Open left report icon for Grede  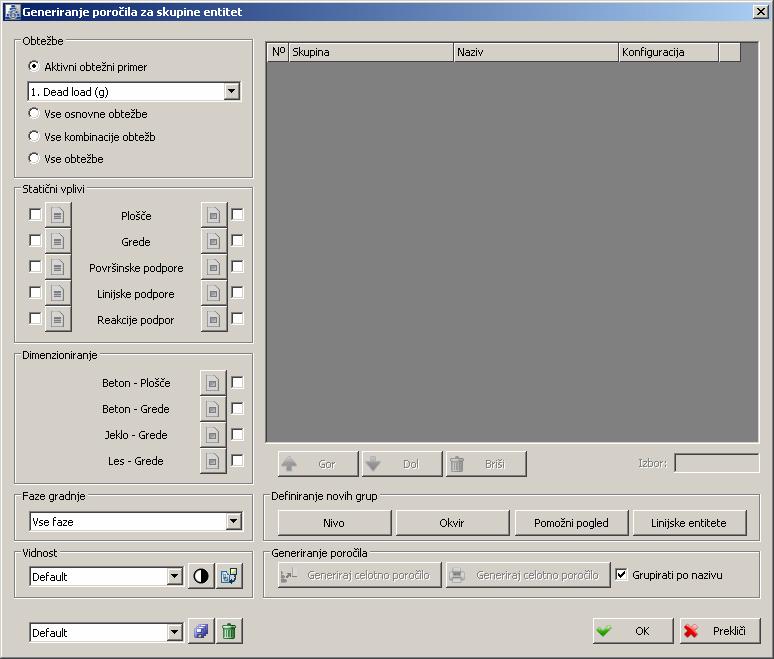pos(58,241)
